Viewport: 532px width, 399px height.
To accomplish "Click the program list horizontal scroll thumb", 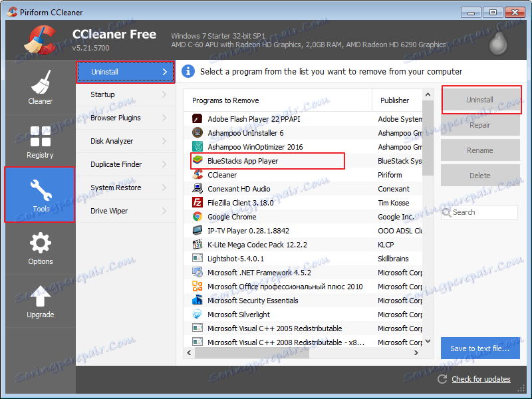I will (252, 353).
